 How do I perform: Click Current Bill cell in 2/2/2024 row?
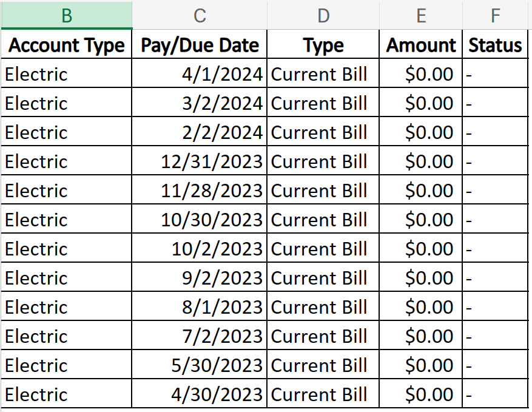[x=323, y=132]
